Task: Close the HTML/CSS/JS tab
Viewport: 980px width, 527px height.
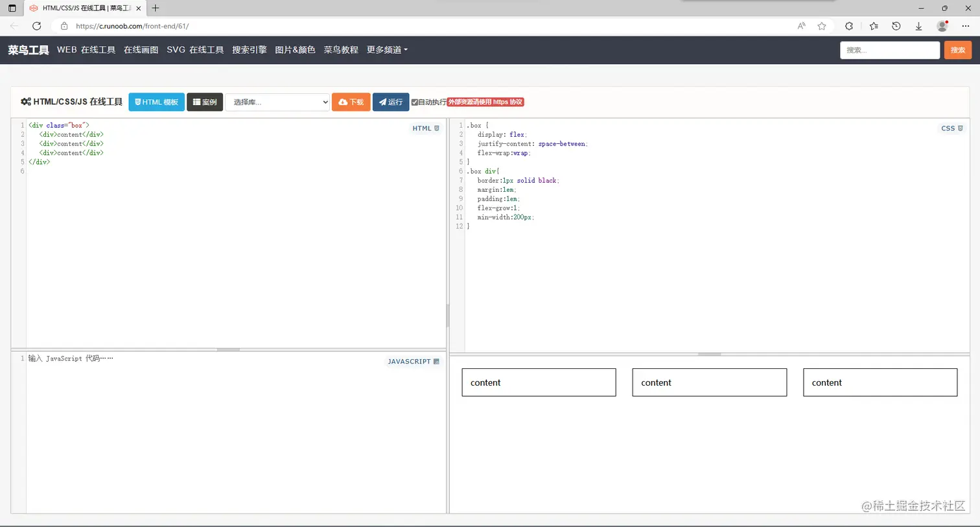Action: (x=138, y=8)
